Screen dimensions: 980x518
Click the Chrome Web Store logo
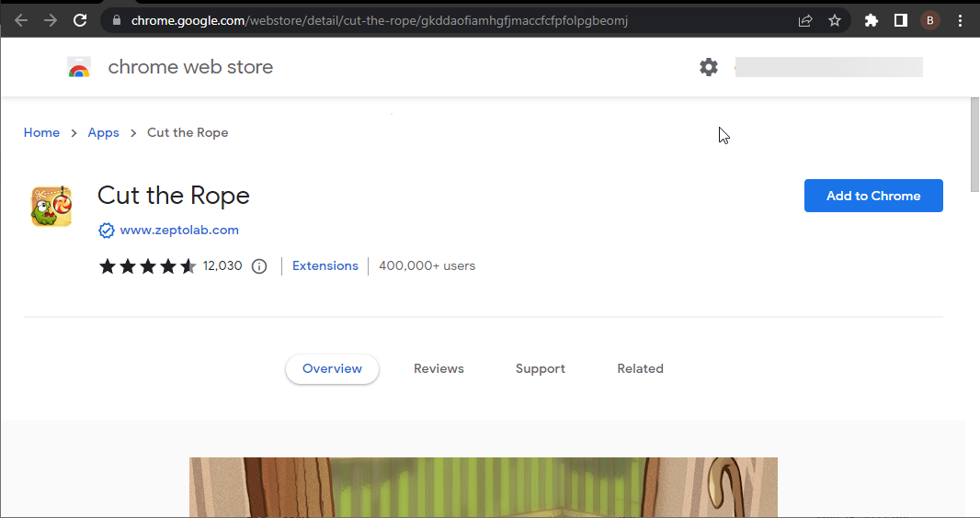click(79, 67)
